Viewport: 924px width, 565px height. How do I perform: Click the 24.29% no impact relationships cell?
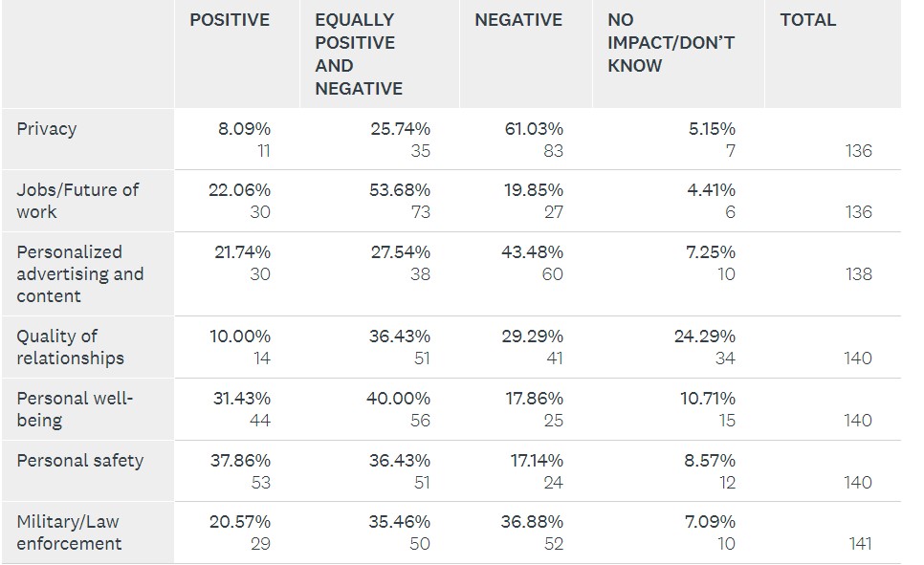coord(705,337)
